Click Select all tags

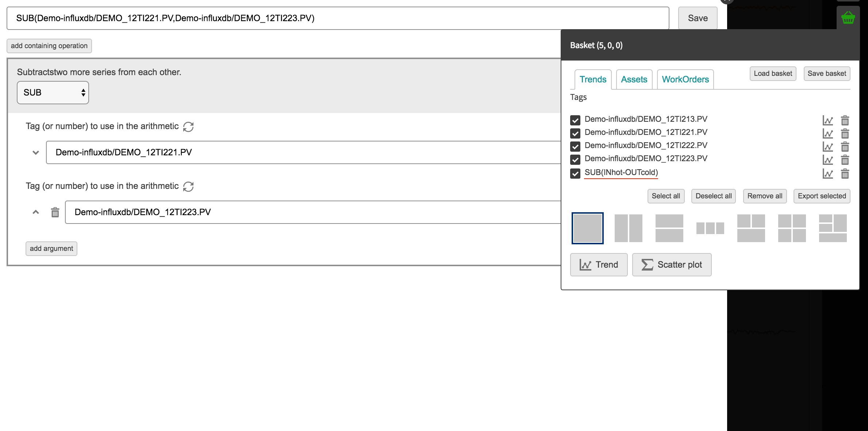(x=666, y=196)
